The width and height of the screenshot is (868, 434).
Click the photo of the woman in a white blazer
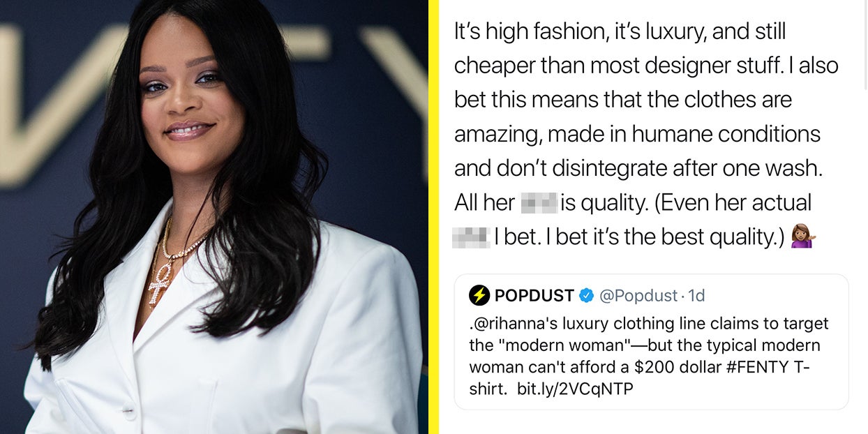(214, 217)
